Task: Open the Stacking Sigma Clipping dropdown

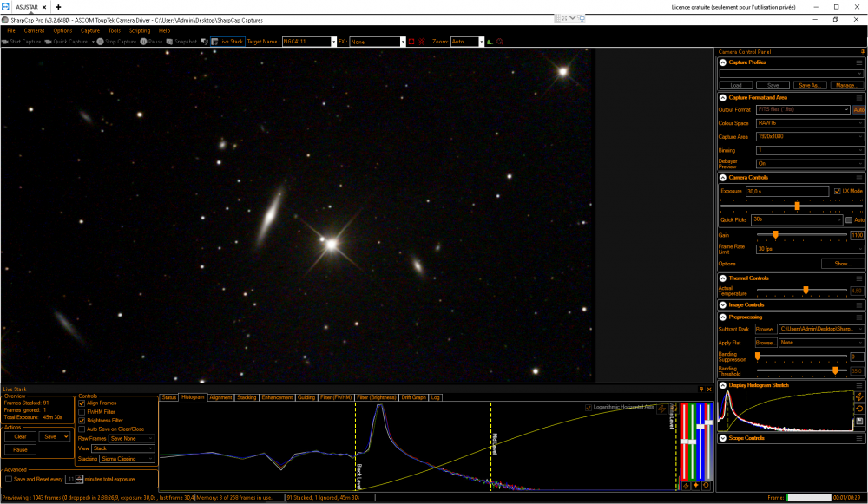Action: (127, 459)
